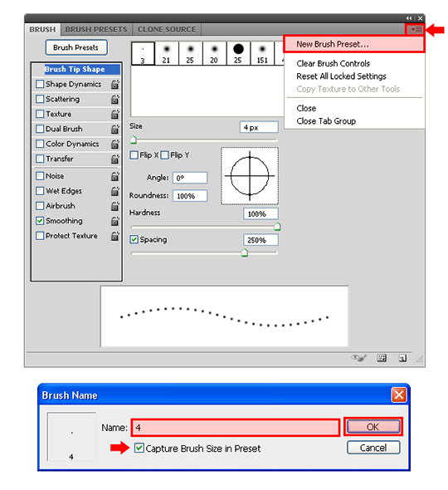The image size is (448, 490).
Task: Click the brush Name text field
Action: [236, 428]
